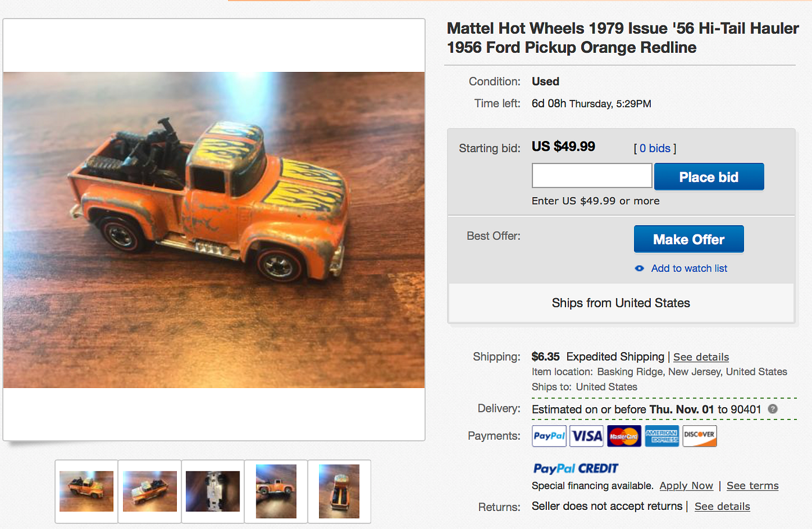Click Add to watch list link
The width and height of the screenshot is (812, 529).
[689, 269]
